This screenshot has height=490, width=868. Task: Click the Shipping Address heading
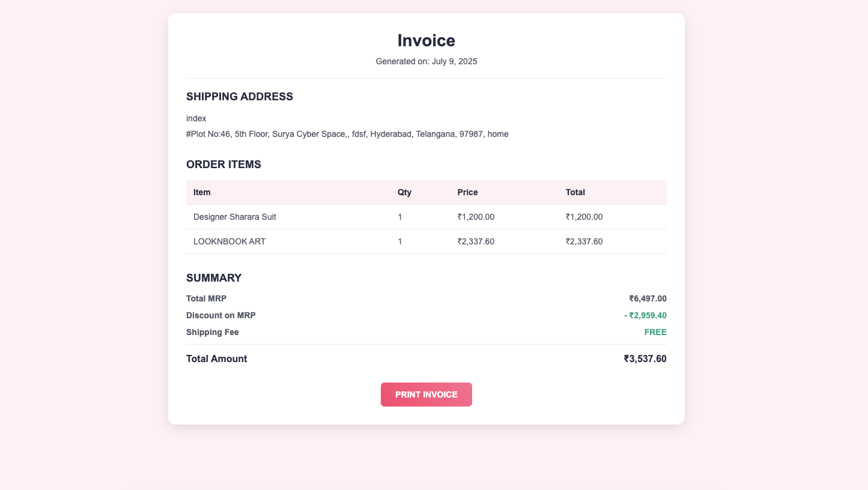240,97
